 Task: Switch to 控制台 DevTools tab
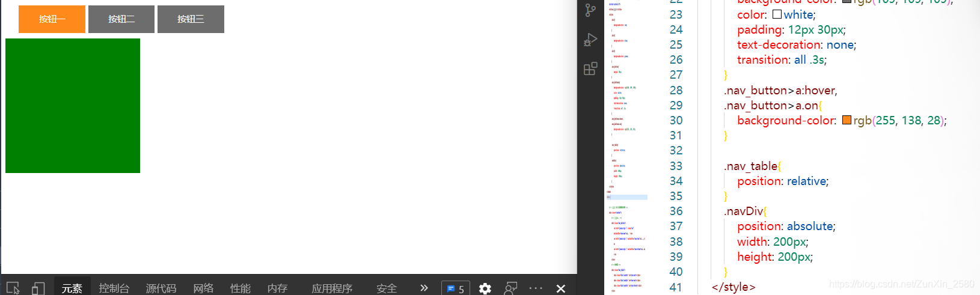tap(114, 288)
